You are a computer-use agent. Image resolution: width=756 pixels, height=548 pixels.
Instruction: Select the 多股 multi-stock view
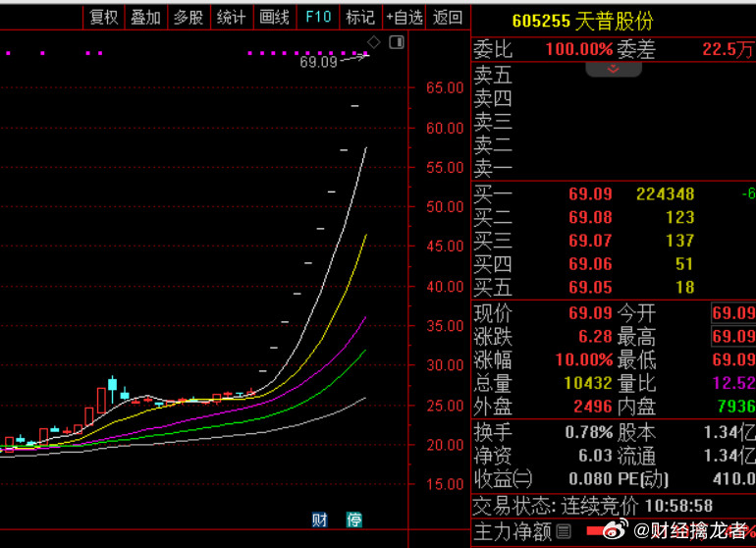[x=189, y=18]
